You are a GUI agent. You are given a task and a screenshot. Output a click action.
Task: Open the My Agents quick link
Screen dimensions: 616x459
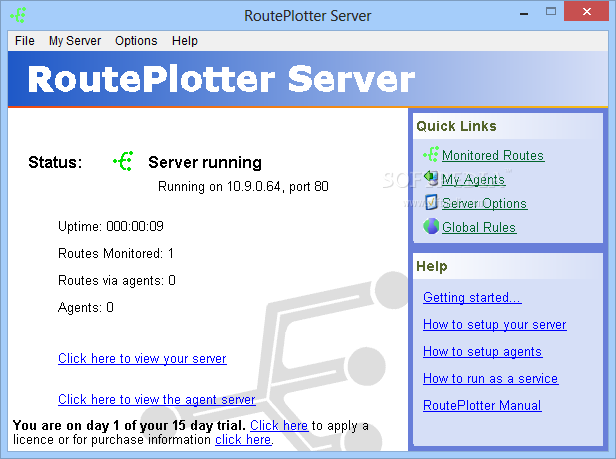click(473, 180)
